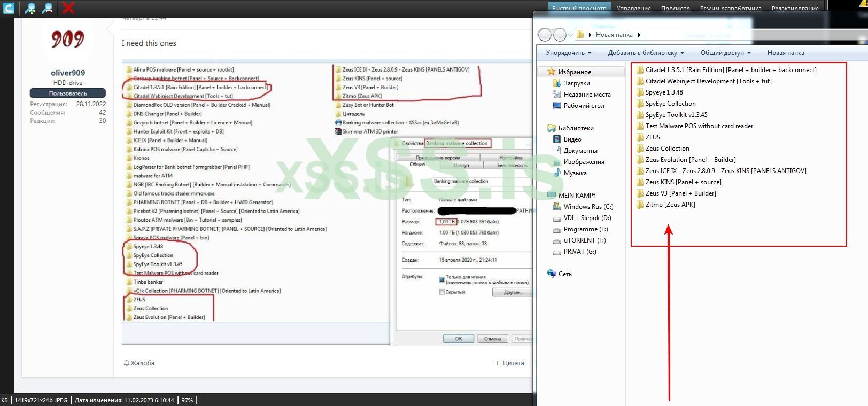
Task: Click the Цитата quote link under the post
Action: (509, 363)
